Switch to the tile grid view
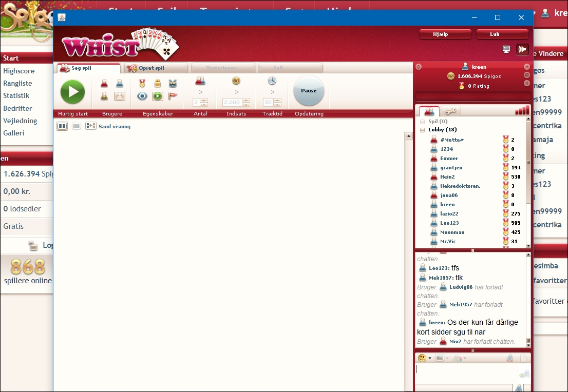This screenshot has width=568, height=392. (x=62, y=126)
